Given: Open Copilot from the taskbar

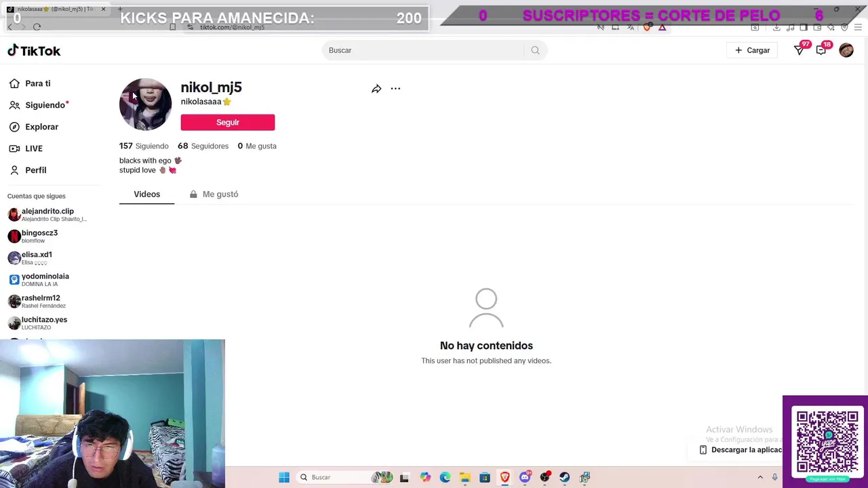Looking at the screenshot, I should (425, 477).
